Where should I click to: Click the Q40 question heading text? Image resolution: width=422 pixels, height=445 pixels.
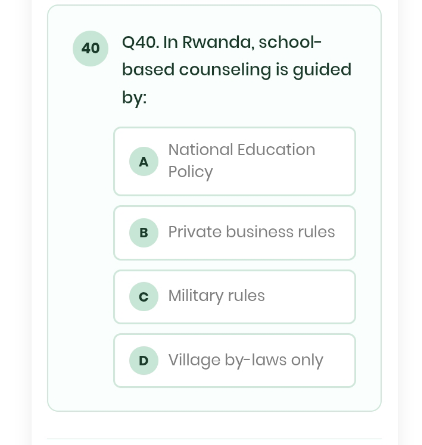(x=237, y=70)
